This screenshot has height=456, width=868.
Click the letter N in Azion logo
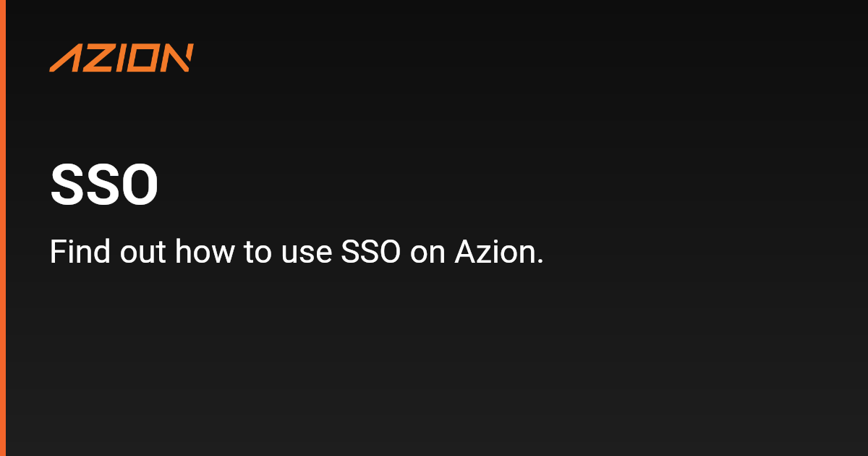(x=177, y=58)
